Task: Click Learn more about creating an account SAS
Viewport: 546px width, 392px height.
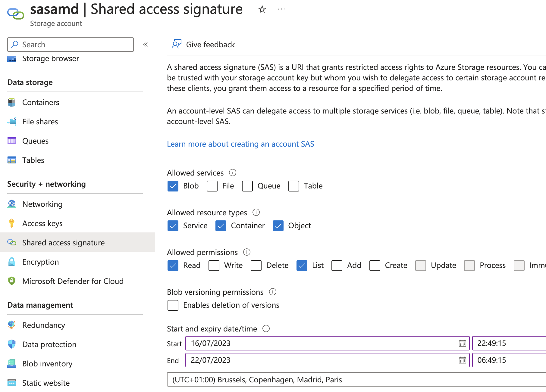Action: (x=240, y=144)
